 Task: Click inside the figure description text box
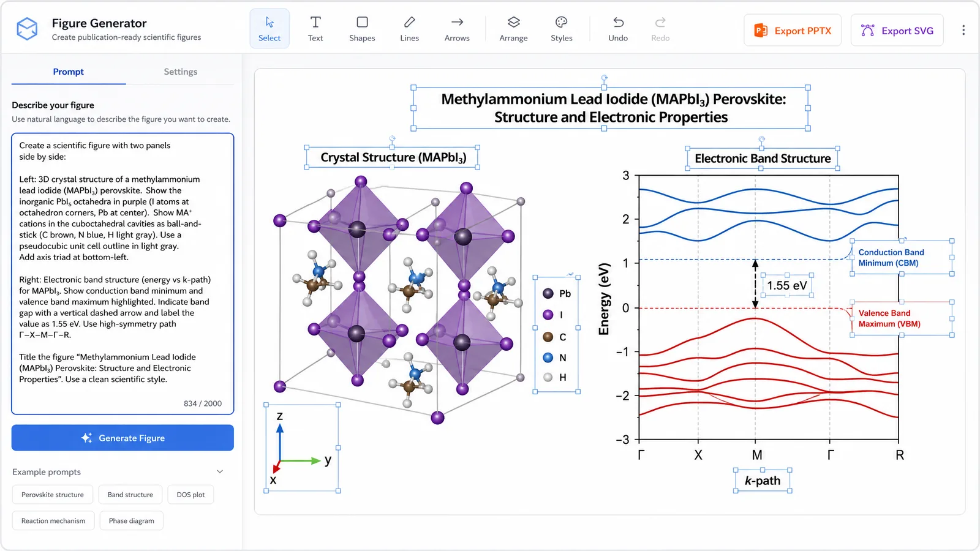coord(123,274)
